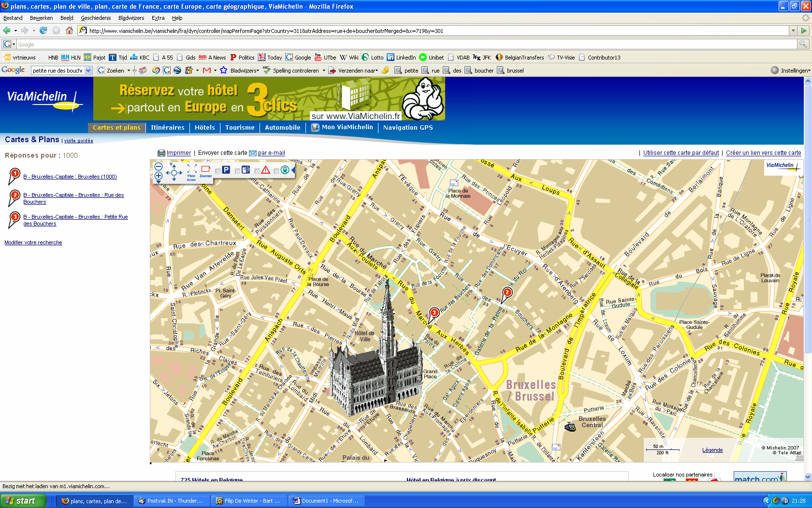Open the Instellingen settings dropdown
This screenshot has width=812, height=508.
click(791, 71)
